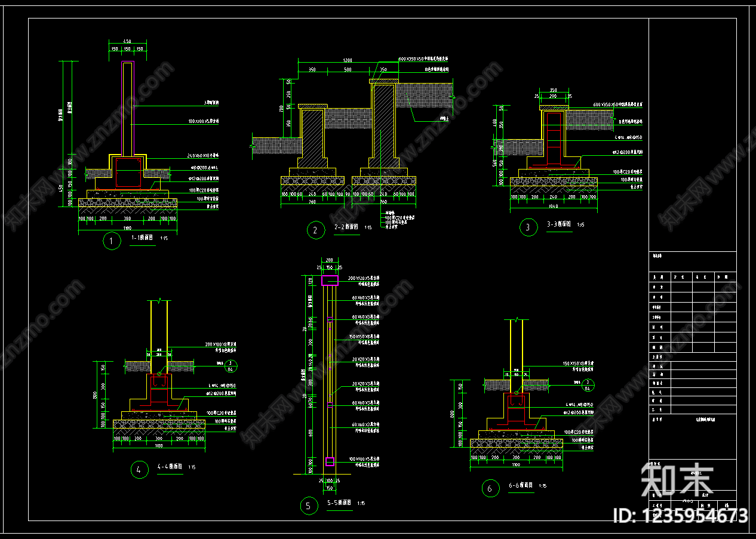Screen dimensions: 756x539
Task: Select the "450" dimension atop section 1
Action: [x=127, y=41]
